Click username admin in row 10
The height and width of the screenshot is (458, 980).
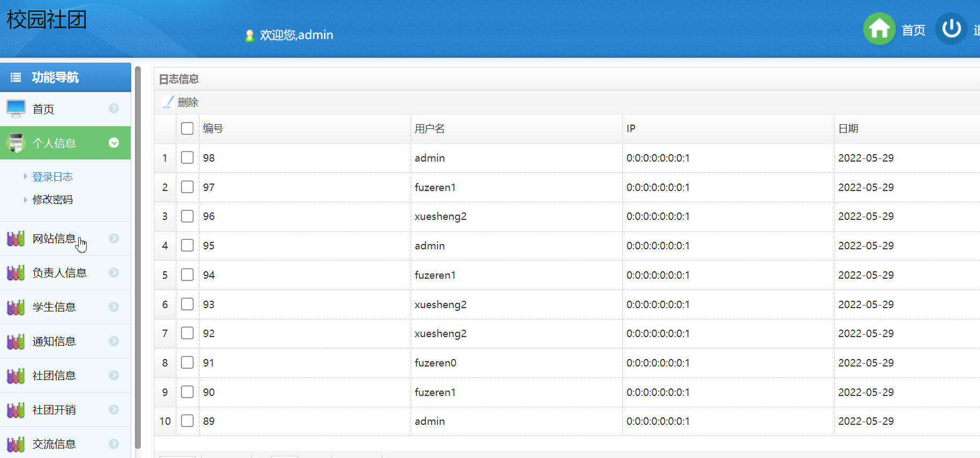tap(429, 421)
